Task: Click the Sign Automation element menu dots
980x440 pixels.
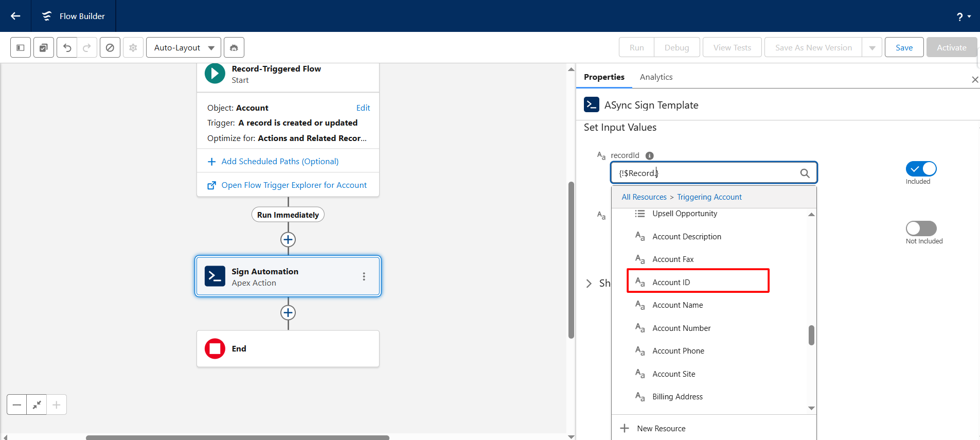Action: [x=364, y=276]
